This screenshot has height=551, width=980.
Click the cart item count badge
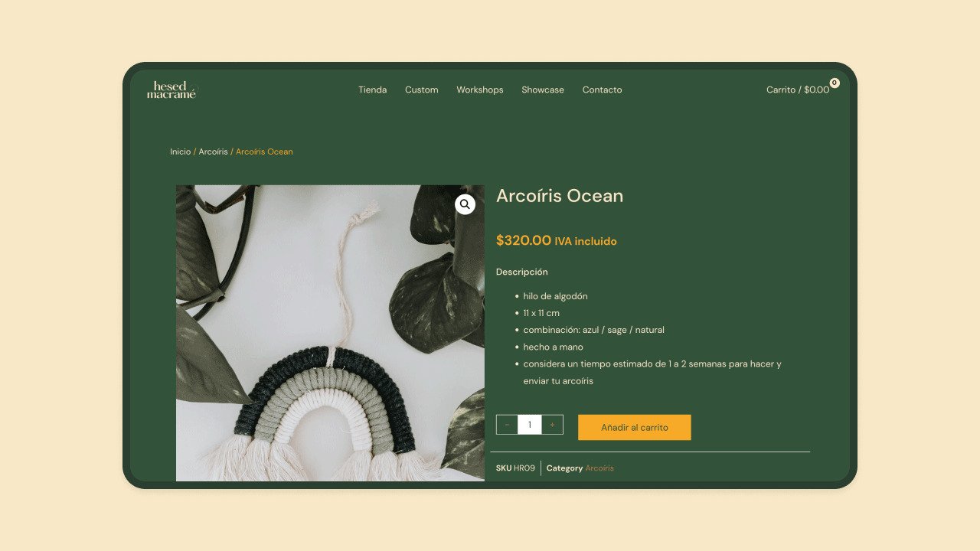(x=835, y=83)
